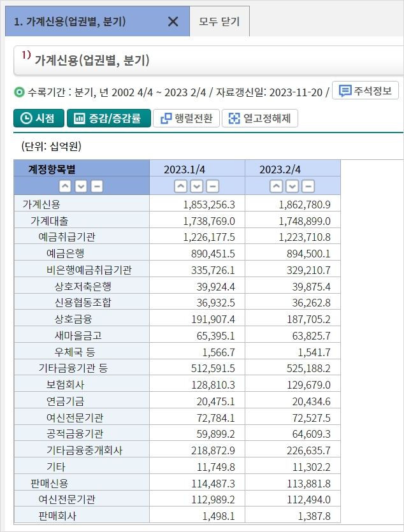Select the 기타금융중개회사 row label
The height and width of the screenshot is (532, 404).
pyautogui.click(x=85, y=450)
